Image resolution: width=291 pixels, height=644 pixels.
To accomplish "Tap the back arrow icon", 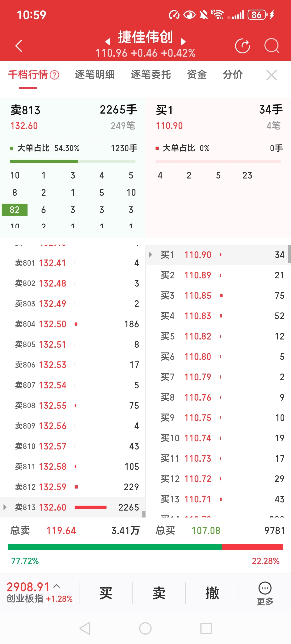I will coord(19,46).
